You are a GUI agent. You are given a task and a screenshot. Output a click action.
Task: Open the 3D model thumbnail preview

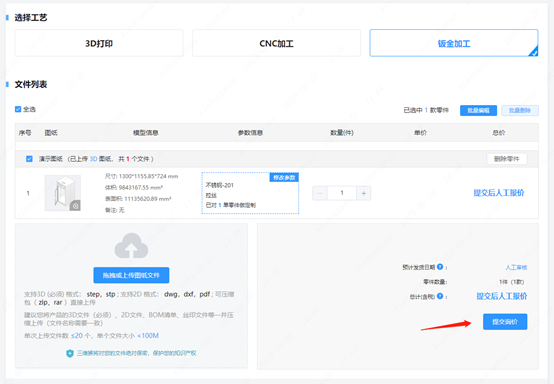(x=63, y=193)
